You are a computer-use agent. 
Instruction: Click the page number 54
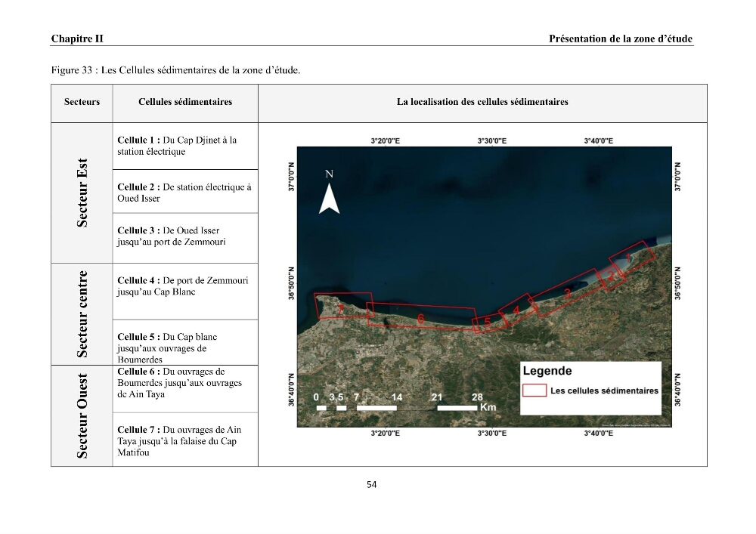371,484
